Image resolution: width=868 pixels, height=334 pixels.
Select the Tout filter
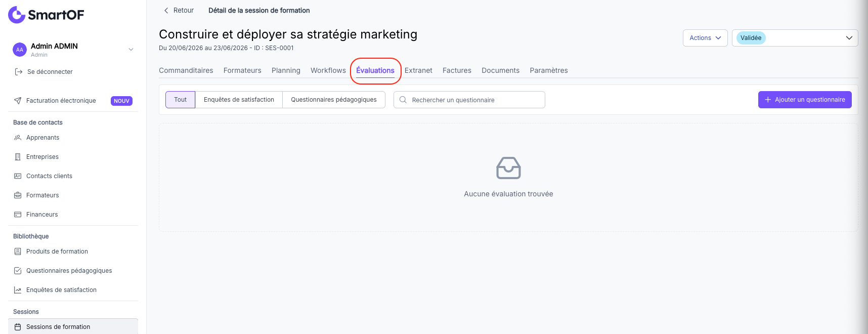(180, 100)
